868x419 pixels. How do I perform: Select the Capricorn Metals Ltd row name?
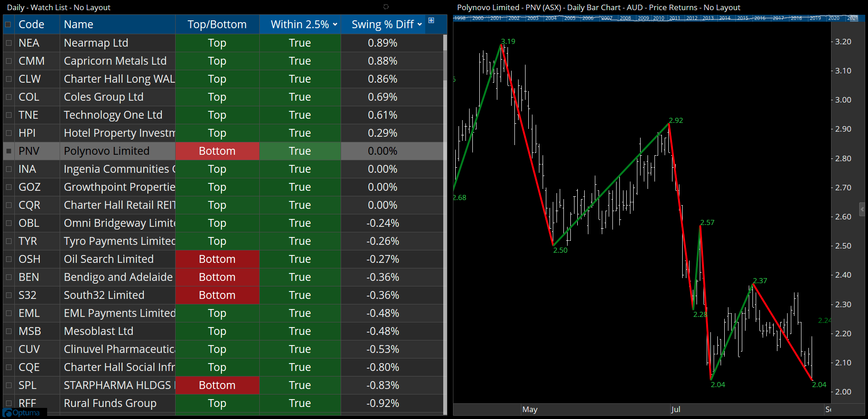tap(117, 61)
